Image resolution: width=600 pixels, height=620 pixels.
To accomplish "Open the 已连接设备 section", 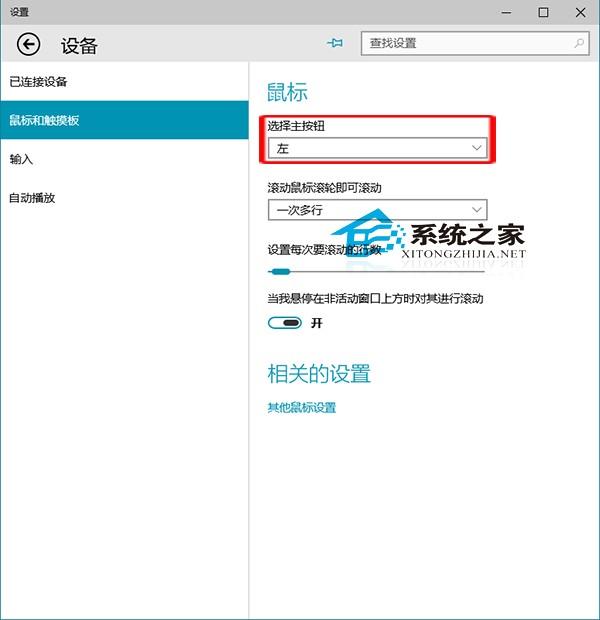I will pyautogui.click(x=39, y=82).
